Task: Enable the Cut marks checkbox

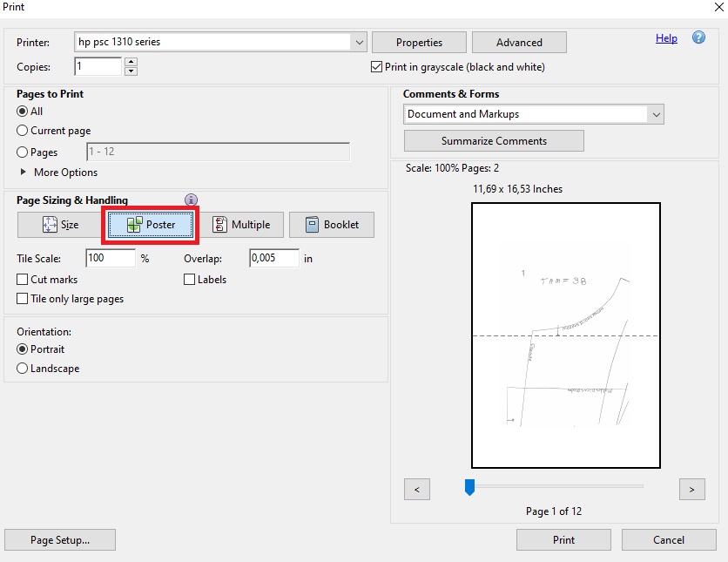Action: coord(23,280)
